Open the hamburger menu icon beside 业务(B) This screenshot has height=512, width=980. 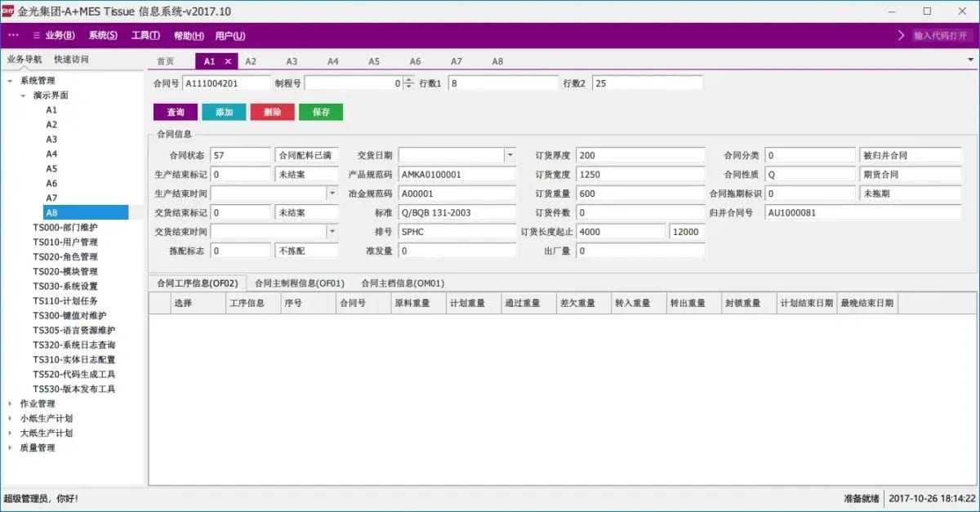click(x=37, y=35)
